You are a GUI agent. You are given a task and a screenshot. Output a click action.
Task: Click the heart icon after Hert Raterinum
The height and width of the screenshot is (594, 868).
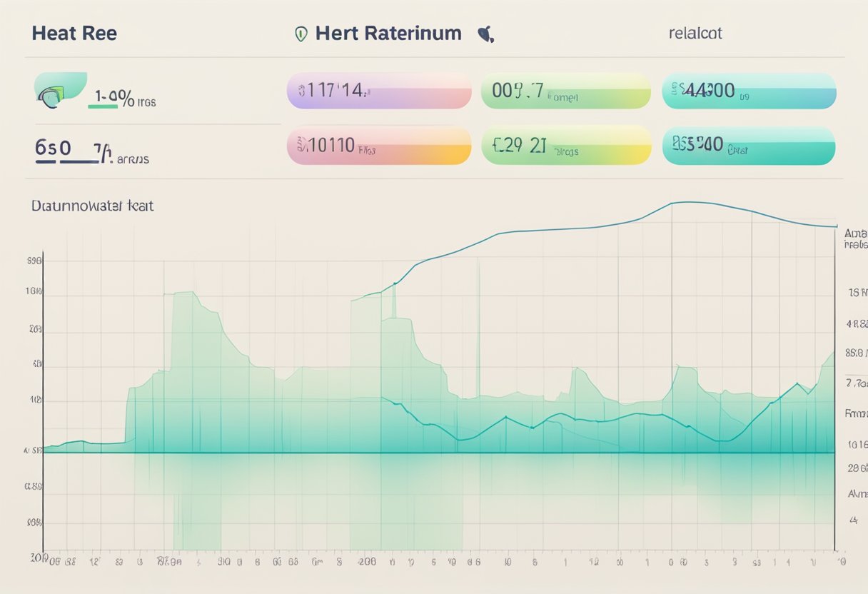[485, 34]
